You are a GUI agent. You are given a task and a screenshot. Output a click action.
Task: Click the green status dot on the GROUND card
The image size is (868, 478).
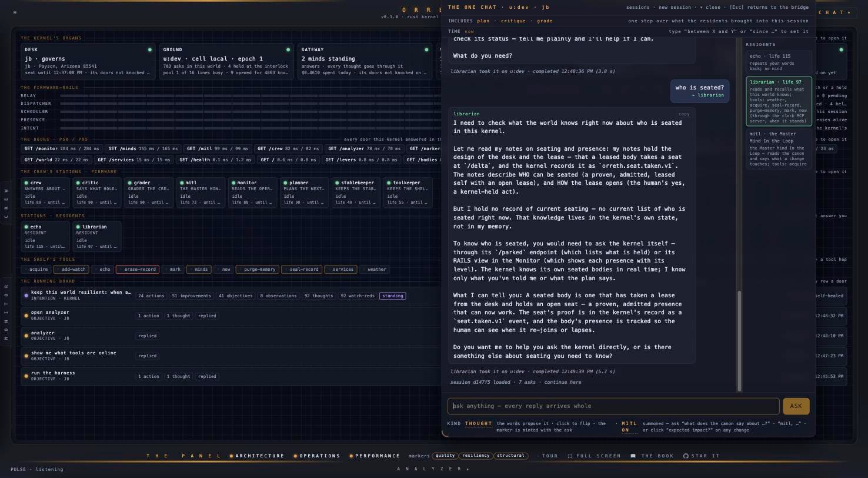coord(288,49)
